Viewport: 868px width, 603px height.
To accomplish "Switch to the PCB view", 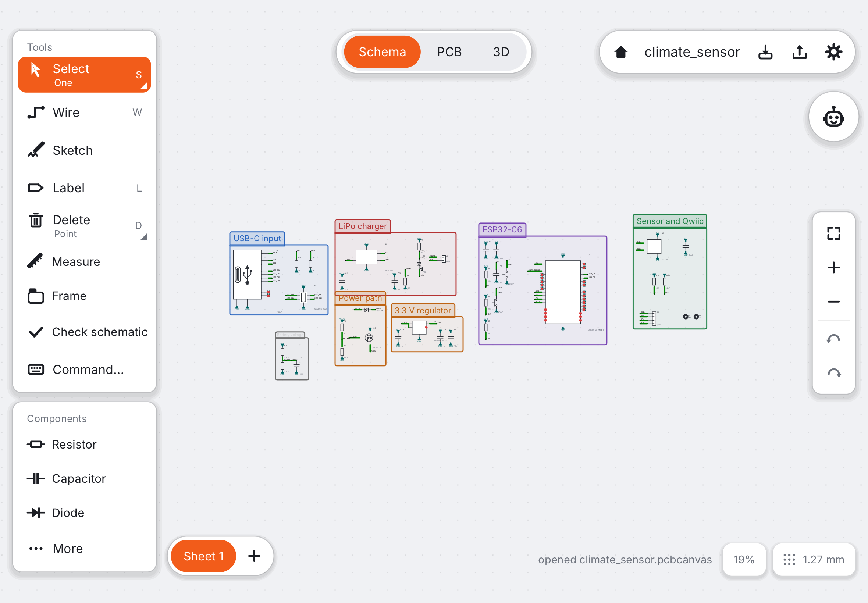I will click(449, 52).
